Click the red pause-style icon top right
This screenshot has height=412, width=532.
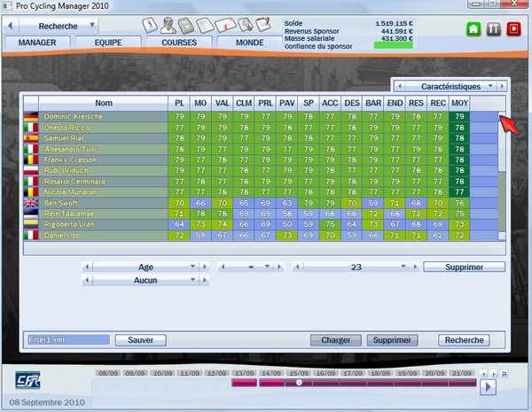click(491, 27)
